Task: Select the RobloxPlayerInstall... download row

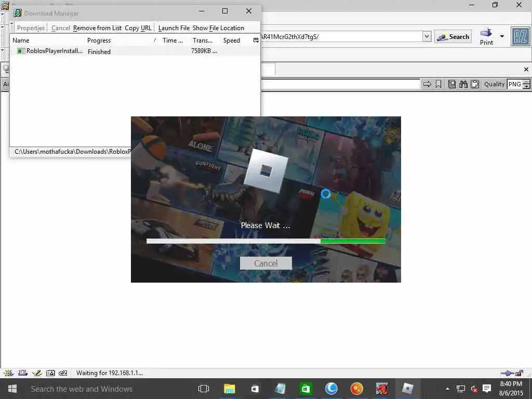Action: (x=135, y=51)
